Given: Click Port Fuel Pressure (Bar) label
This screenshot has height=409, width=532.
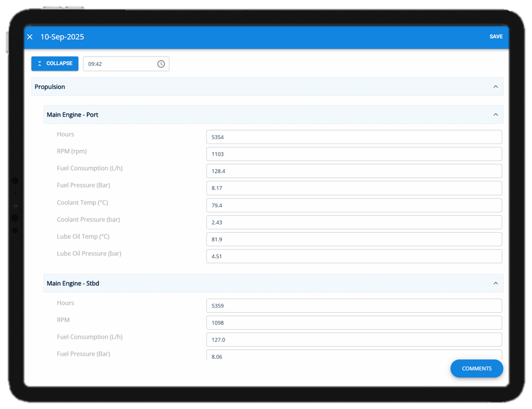Looking at the screenshot, I should pos(84,185).
